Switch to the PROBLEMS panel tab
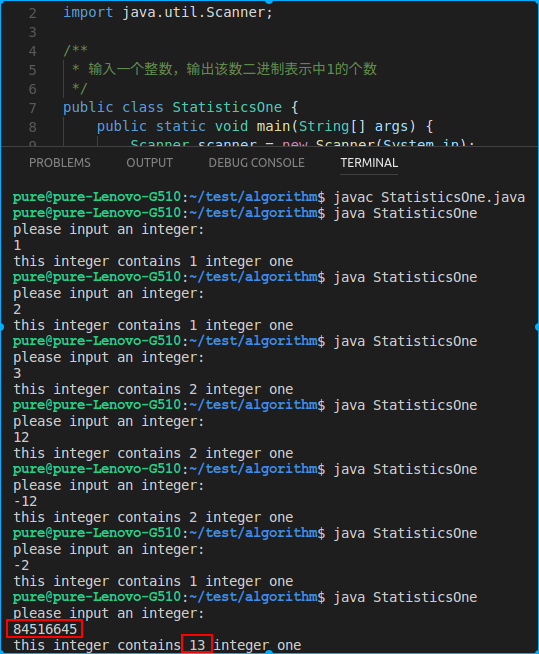 (x=60, y=163)
